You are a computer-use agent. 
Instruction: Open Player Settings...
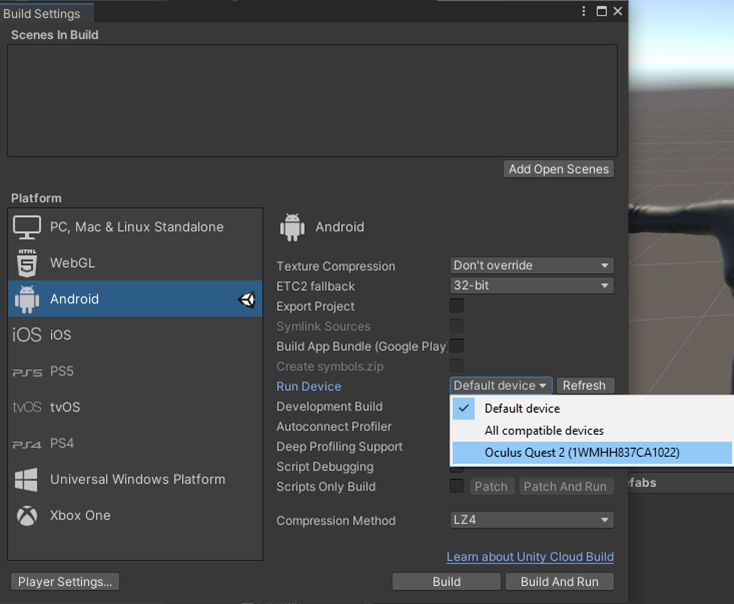point(65,582)
